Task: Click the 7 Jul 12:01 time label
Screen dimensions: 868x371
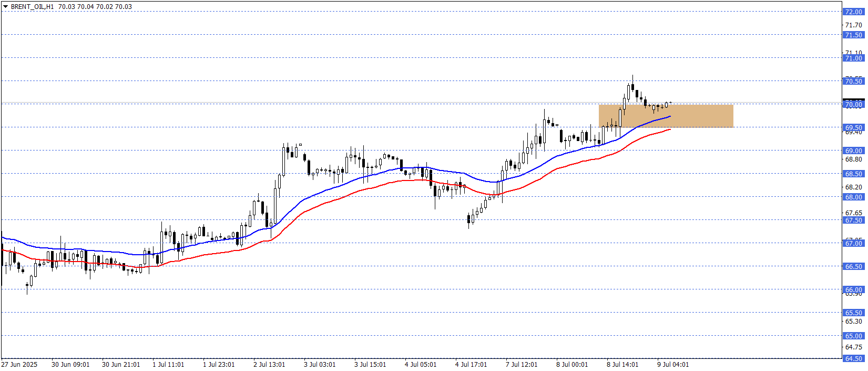Action: 522,364
